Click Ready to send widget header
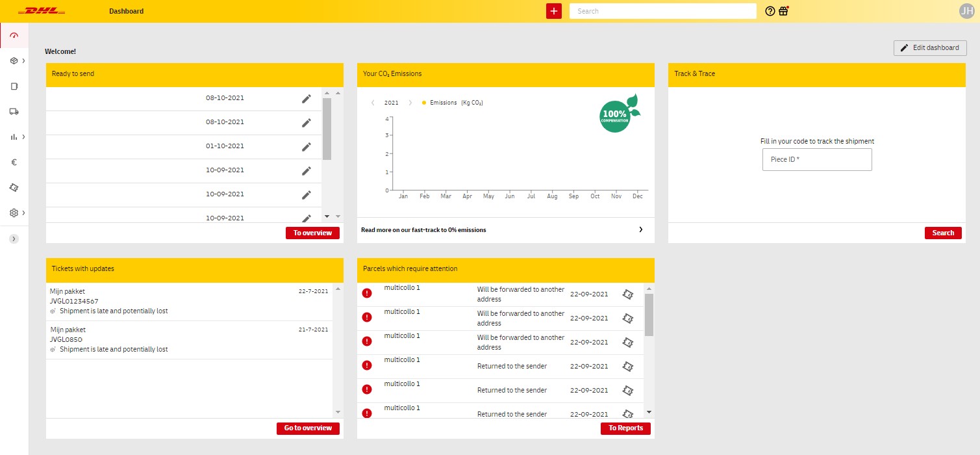980x455 pixels. click(195, 74)
